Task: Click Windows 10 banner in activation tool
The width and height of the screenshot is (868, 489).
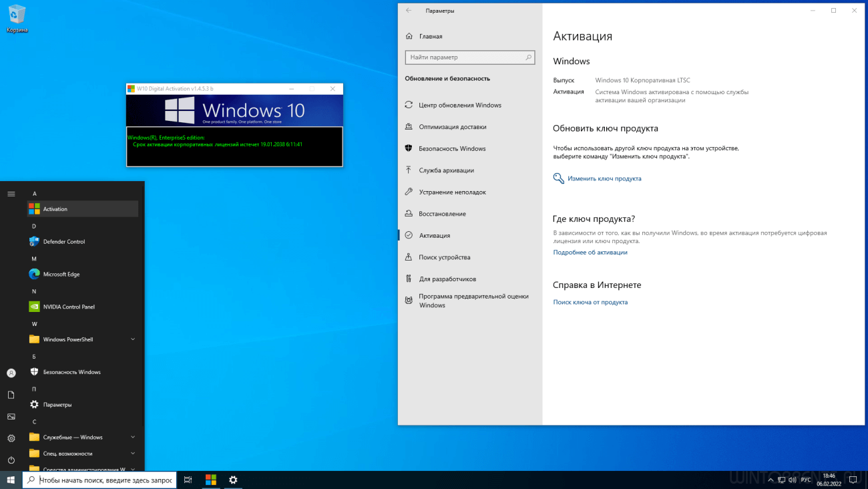Action: [x=235, y=110]
